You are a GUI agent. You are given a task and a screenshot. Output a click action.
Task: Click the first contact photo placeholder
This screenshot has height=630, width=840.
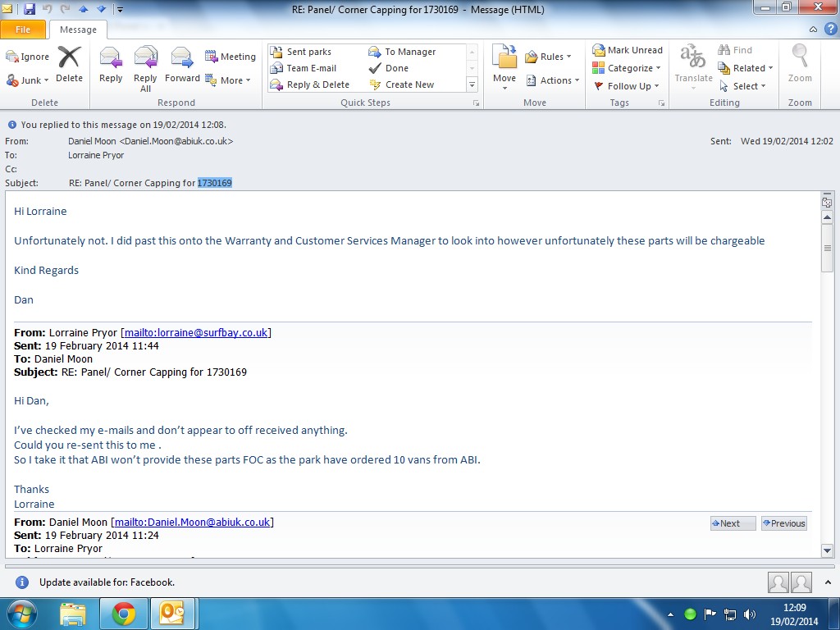coord(778,582)
